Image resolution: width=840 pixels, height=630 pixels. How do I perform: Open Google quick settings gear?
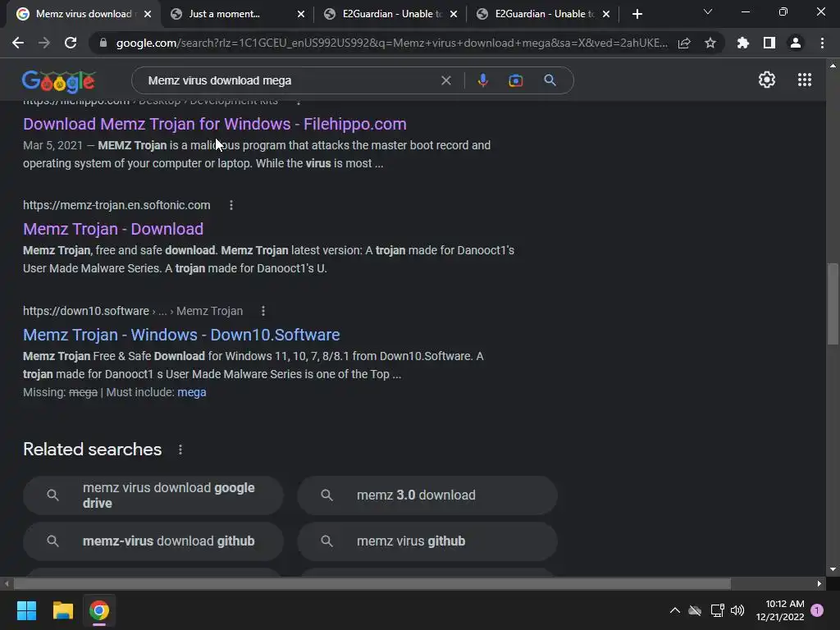click(767, 80)
